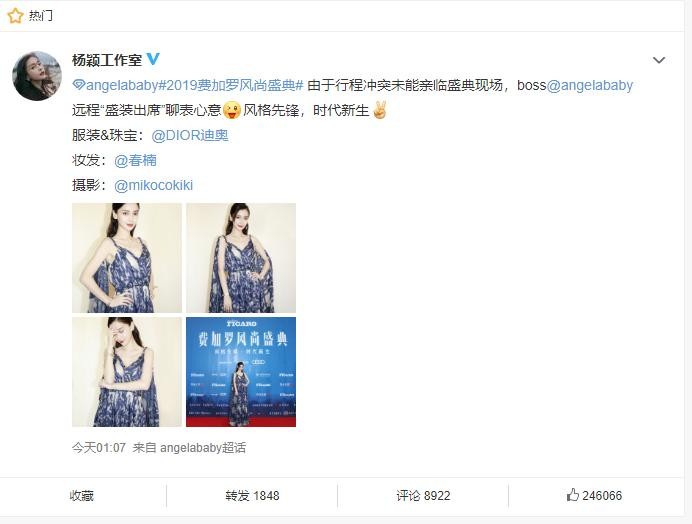Click the 今天01:07 post timestamp

click(x=99, y=448)
